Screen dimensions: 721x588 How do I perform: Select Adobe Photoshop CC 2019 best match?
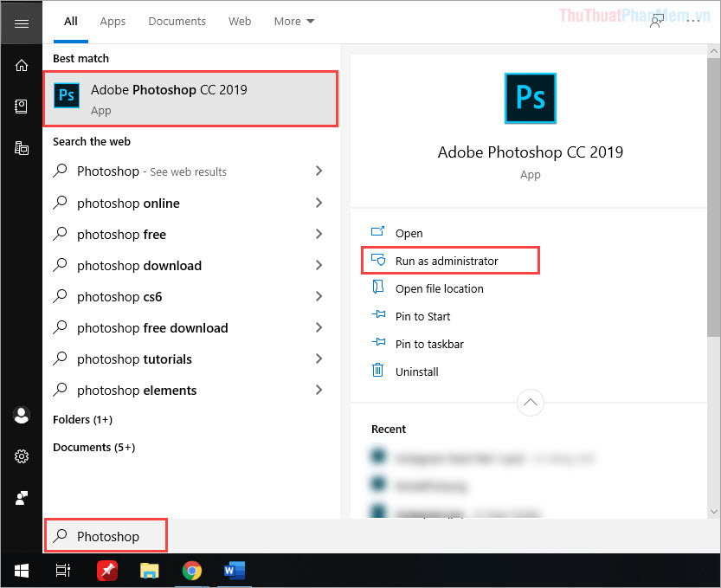pyautogui.click(x=190, y=99)
